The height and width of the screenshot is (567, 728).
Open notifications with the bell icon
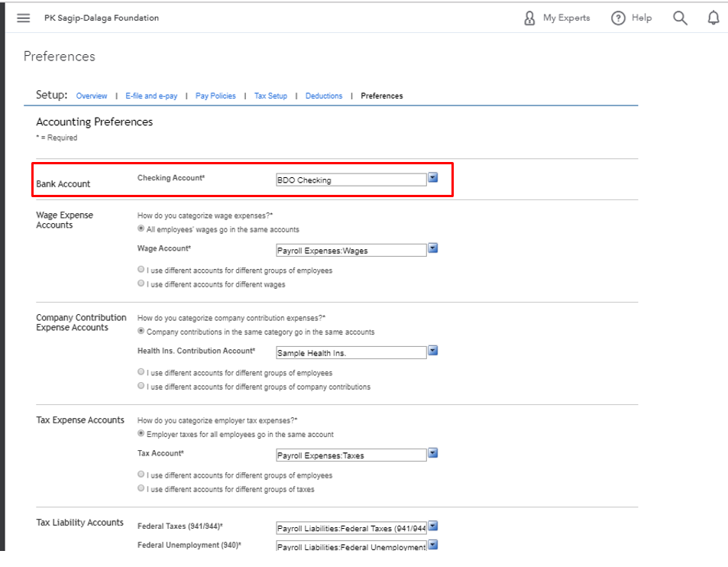(x=713, y=18)
